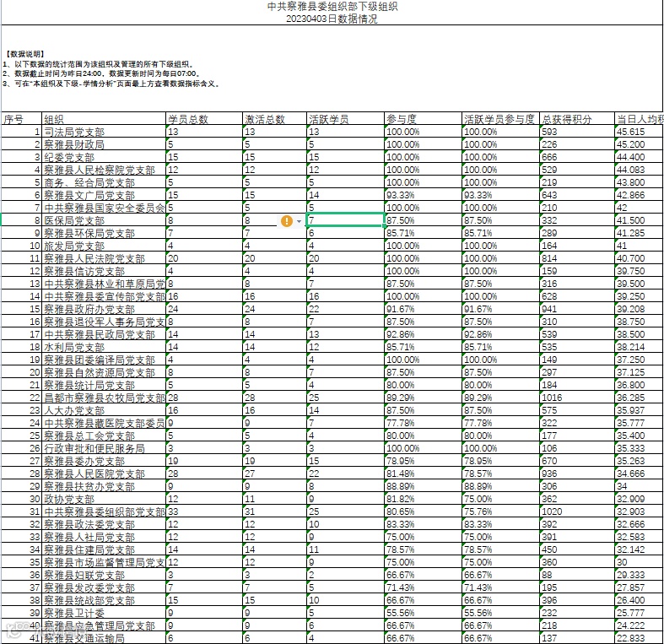This screenshot has width=664, height=644.
Task: Select the 活跃学员参与度 header cell
Action: tap(500, 119)
